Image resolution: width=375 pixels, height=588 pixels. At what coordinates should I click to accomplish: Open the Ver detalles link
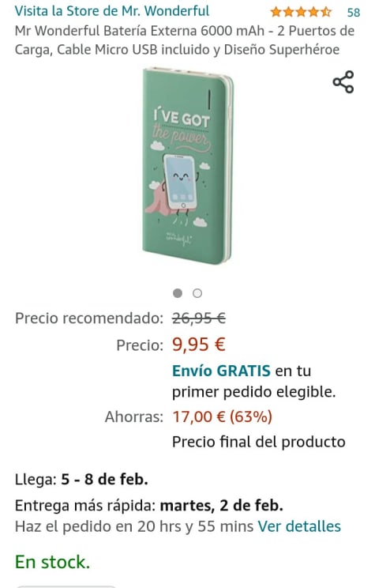[x=299, y=526]
